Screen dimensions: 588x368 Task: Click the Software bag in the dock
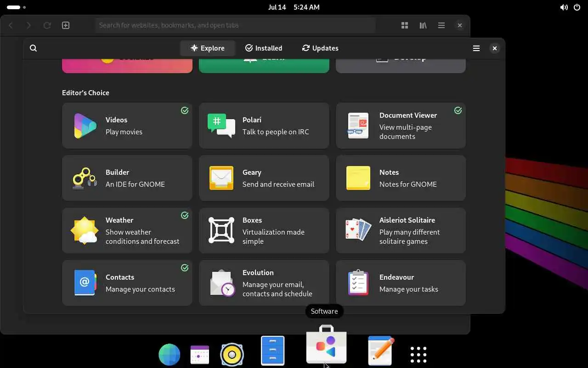(x=327, y=344)
